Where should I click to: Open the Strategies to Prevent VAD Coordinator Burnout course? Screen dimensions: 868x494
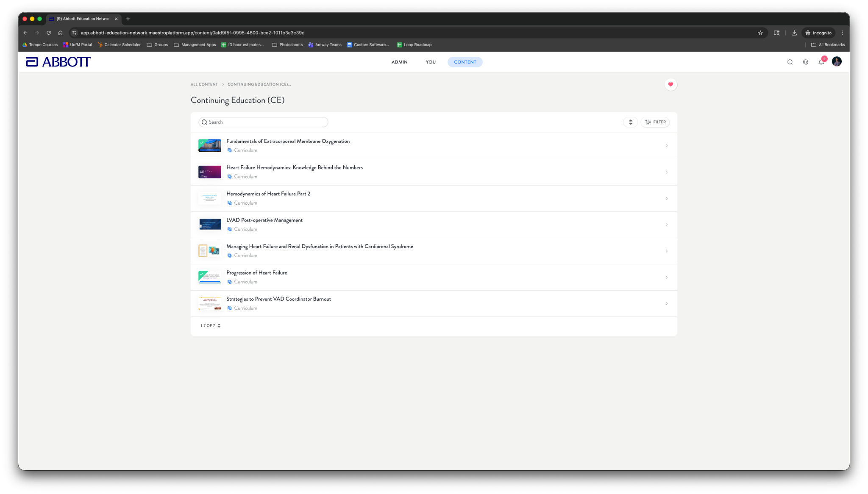coord(278,299)
